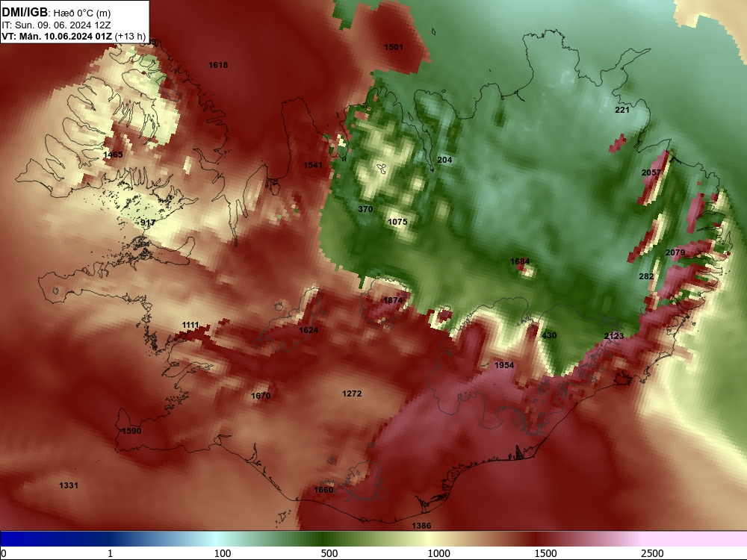Click the 1874 value label

[x=393, y=300]
